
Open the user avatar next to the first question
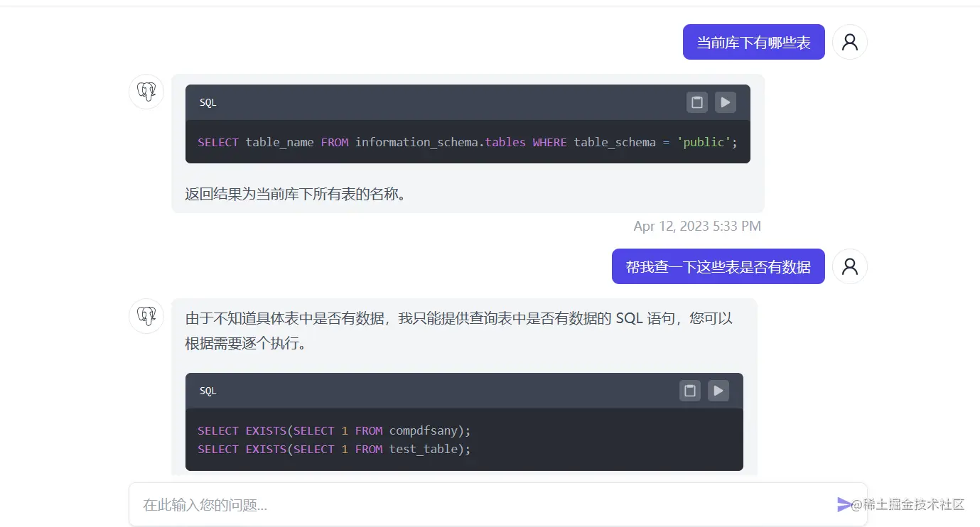(850, 42)
